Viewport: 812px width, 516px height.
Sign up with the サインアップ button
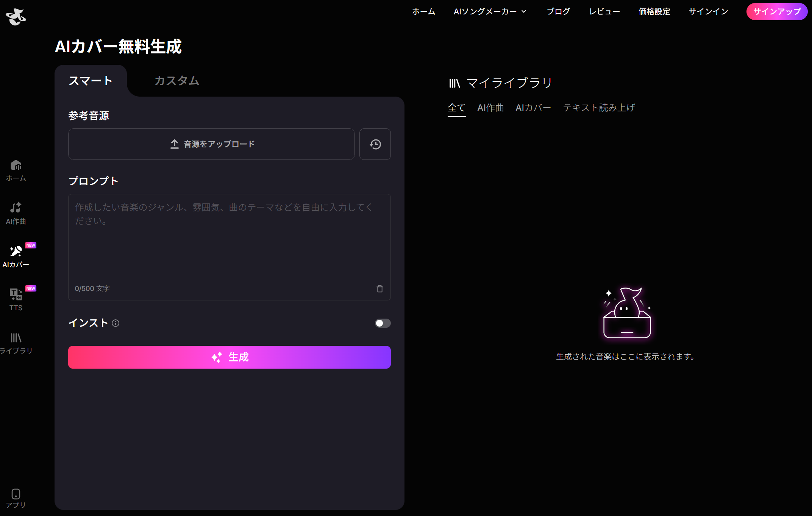776,12
